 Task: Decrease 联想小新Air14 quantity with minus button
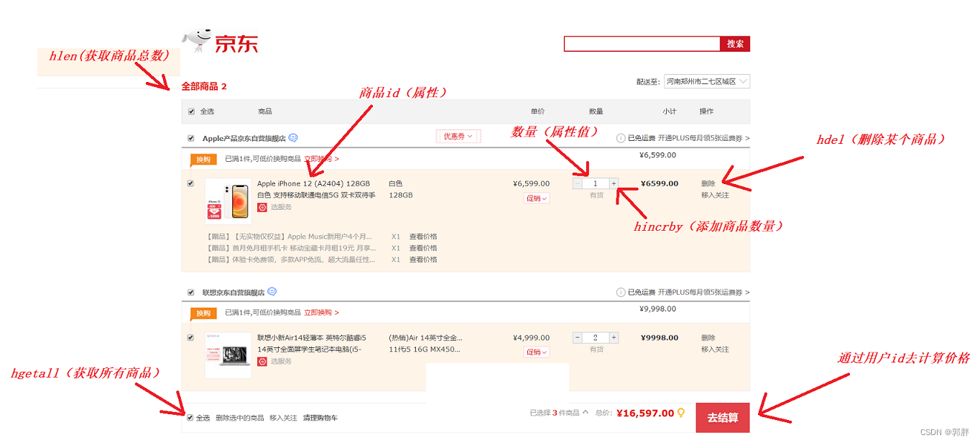tap(578, 337)
